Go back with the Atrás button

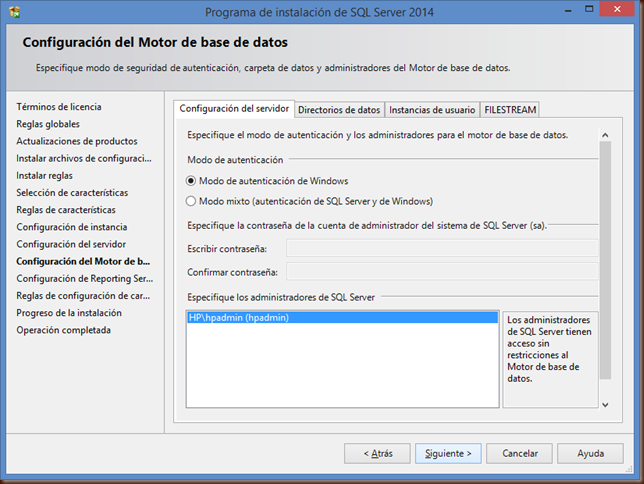click(377, 453)
